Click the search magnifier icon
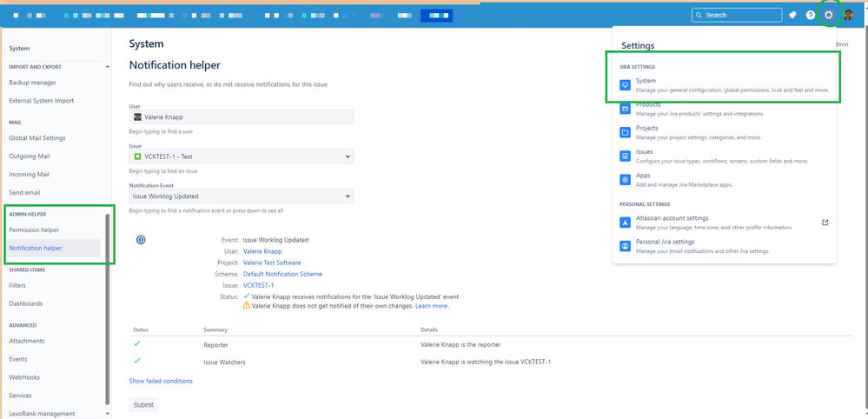This screenshot has width=868, height=419. [x=699, y=15]
